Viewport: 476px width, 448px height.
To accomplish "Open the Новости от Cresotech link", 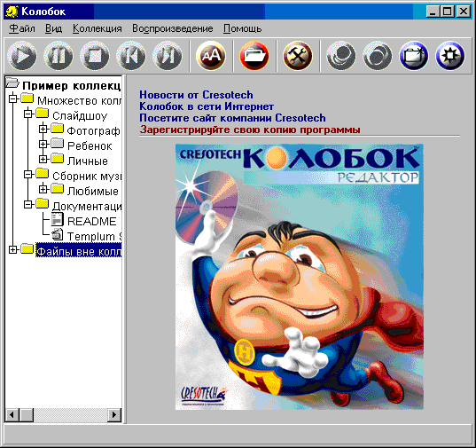I will point(196,95).
